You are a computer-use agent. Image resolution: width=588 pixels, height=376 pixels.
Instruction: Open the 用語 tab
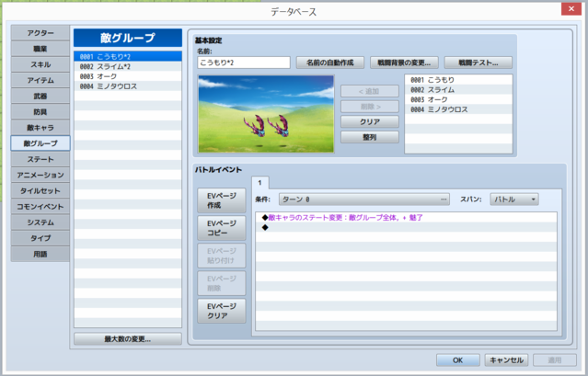click(x=40, y=254)
